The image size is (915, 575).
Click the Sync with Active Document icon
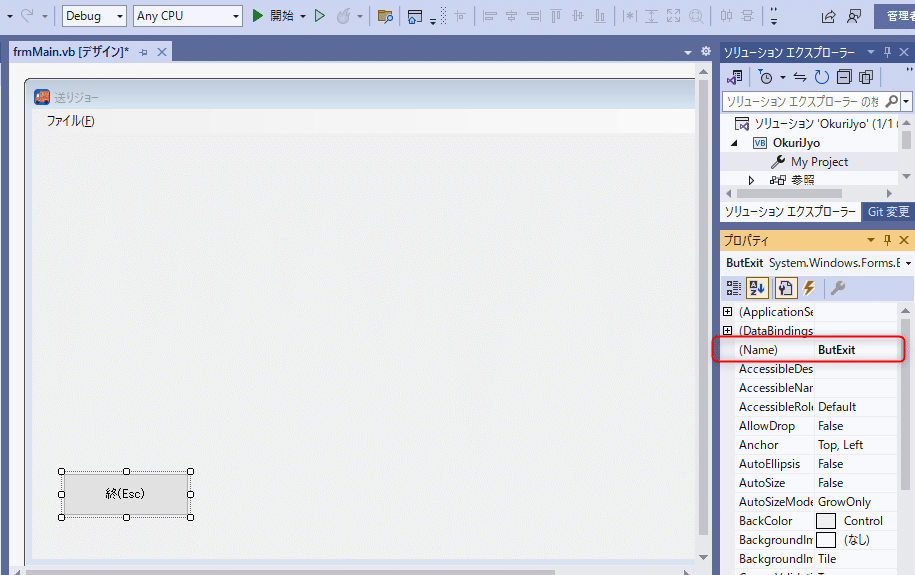pyautogui.click(x=799, y=77)
